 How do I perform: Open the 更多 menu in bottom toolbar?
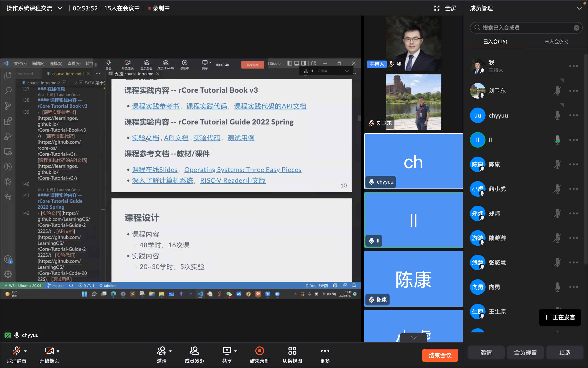click(x=325, y=355)
